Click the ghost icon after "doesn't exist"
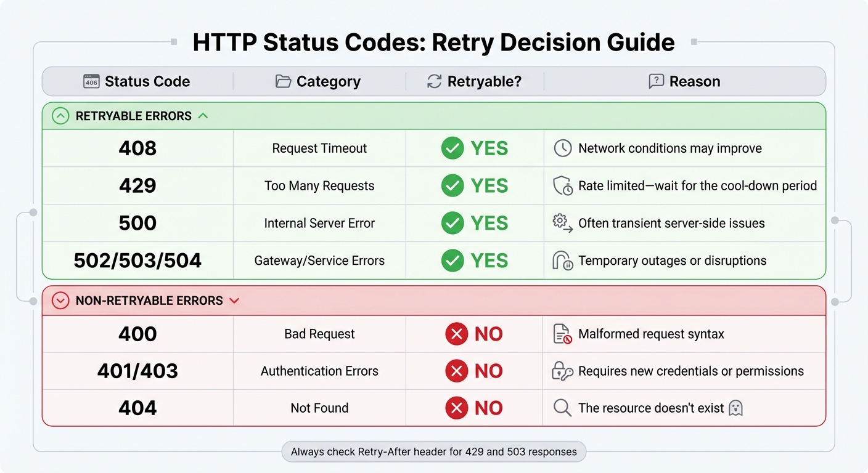 point(735,408)
